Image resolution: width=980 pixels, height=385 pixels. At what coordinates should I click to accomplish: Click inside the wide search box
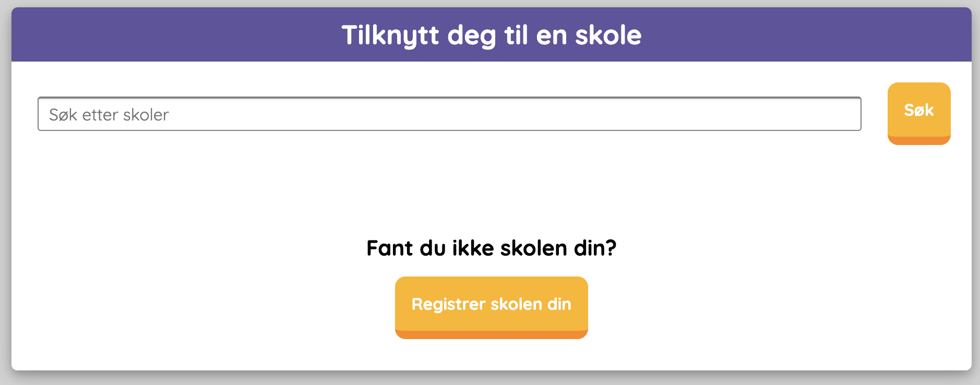point(449,114)
